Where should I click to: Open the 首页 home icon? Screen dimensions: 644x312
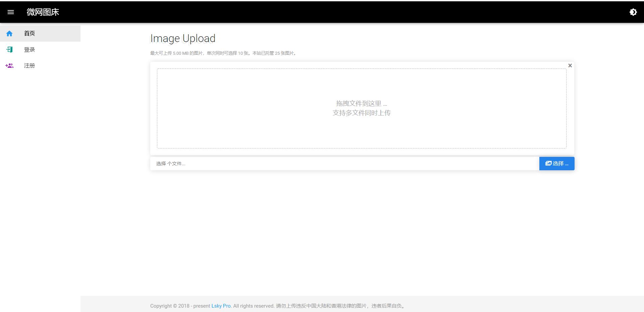point(9,34)
